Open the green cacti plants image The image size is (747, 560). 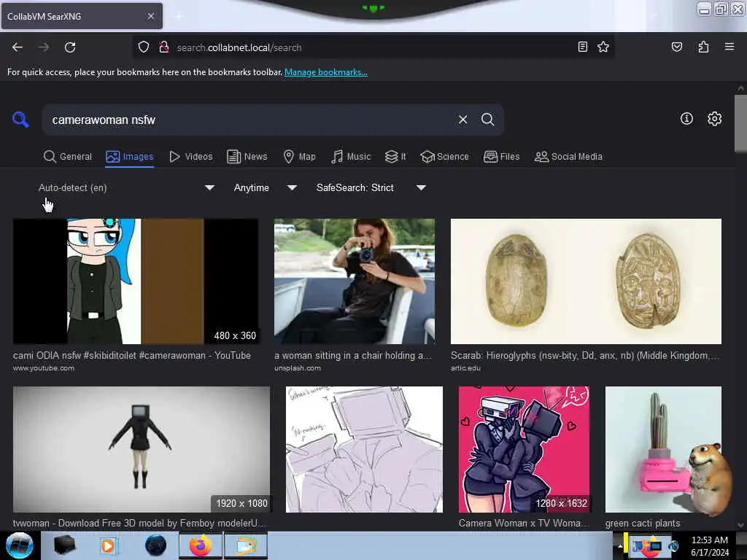(x=663, y=449)
